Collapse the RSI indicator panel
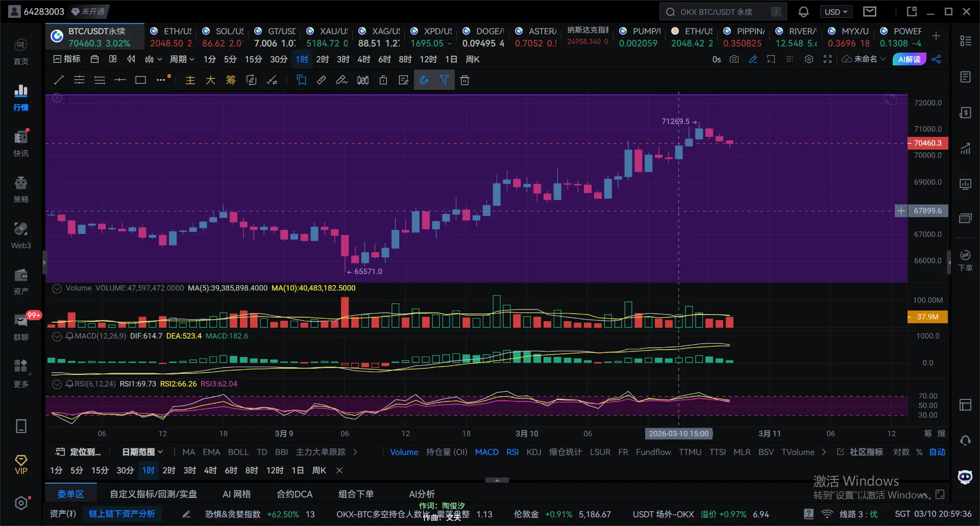980x526 pixels. click(x=57, y=384)
